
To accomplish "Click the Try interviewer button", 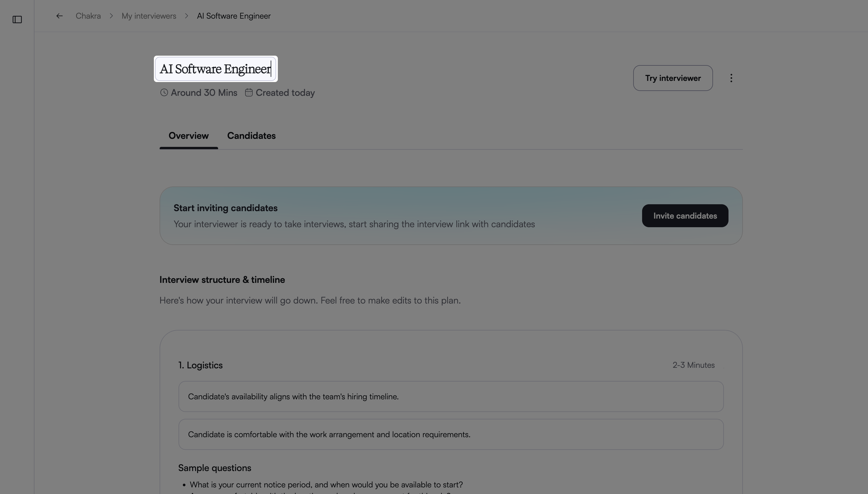I will pyautogui.click(x=673, y=78).
